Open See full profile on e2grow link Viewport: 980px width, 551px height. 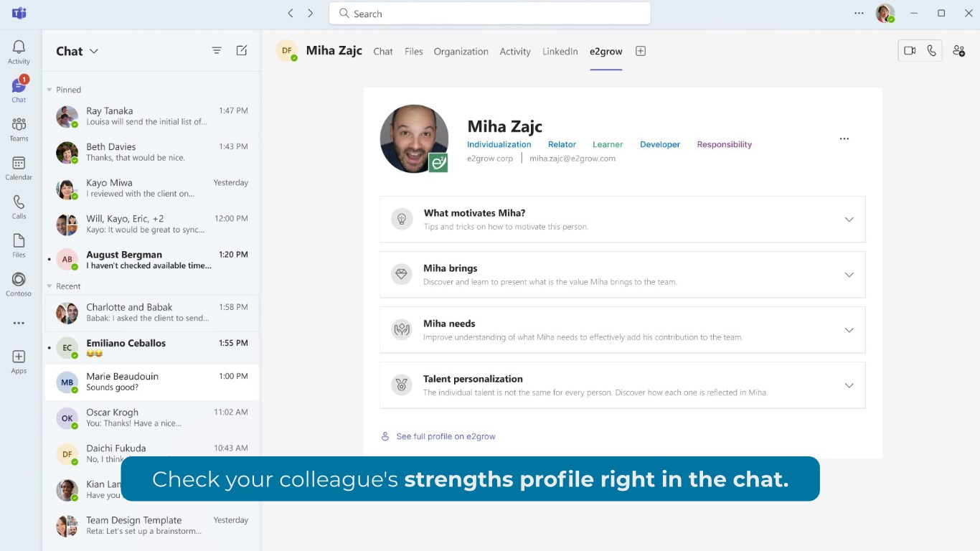point(446,436)
